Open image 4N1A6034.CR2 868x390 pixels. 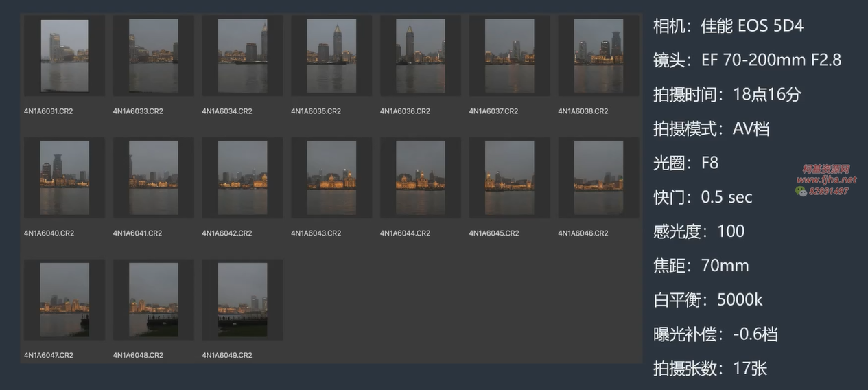(x=242, y=56)
